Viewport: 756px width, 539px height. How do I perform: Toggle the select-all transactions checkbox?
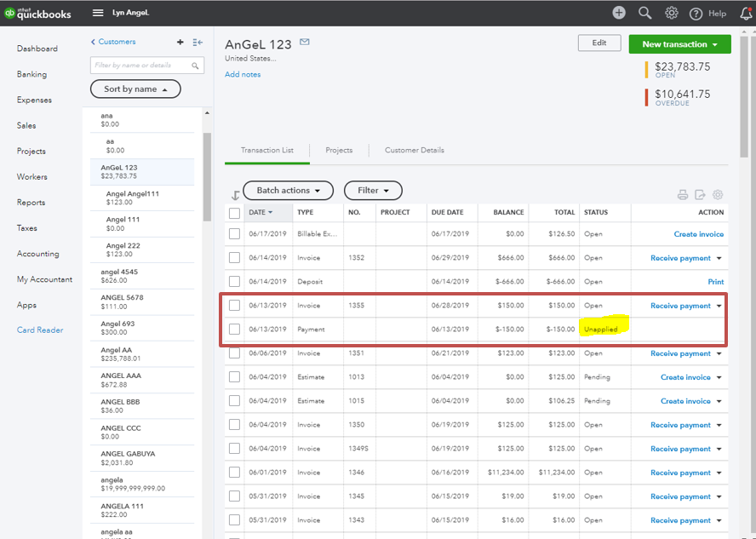point(234,213)
